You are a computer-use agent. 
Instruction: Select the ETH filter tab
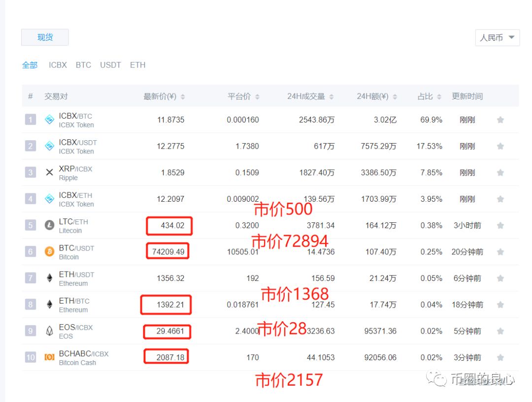coord(138,65)
